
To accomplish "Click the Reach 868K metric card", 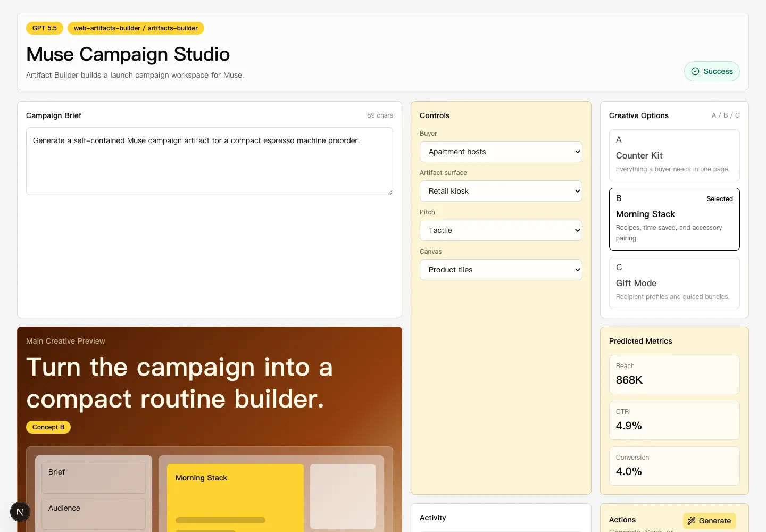I will 675,375.
